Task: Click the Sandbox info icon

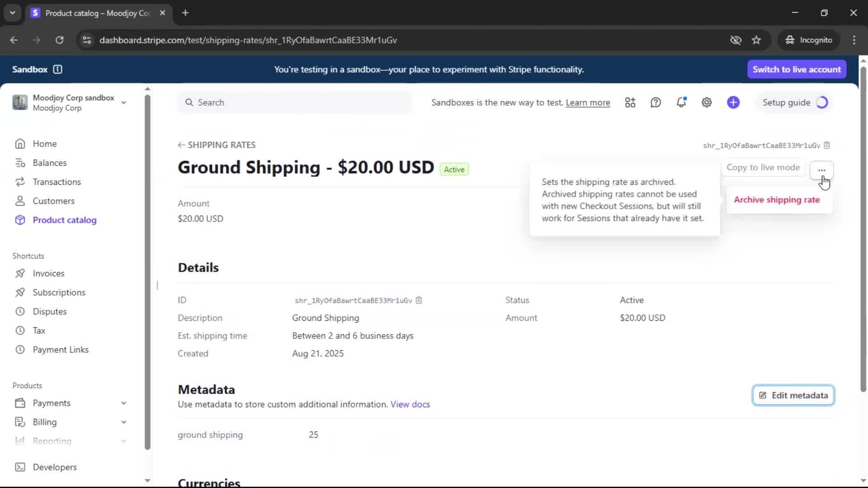Action: [57, 69]
